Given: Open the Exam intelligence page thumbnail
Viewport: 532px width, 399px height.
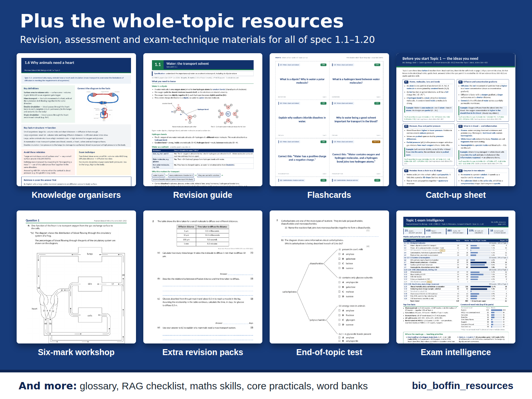Looking at the screenshot, I should coord(456,277).
